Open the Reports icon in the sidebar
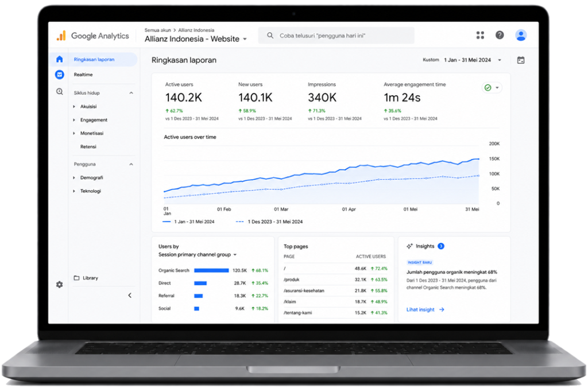The width and height of the screenshot is (588, 392). coord(60,75)
